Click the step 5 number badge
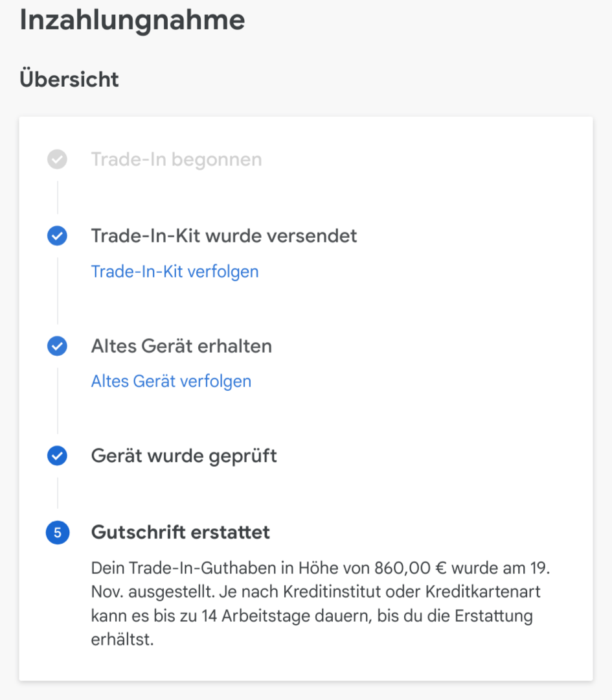Viewport: 612px width, 700px height. (x=57, y=533)
